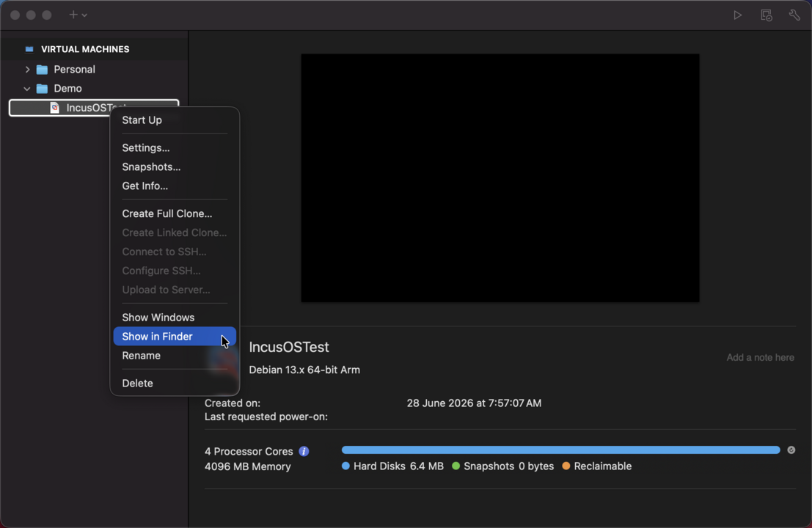Click the Personal folder icon
The width and height of the screenshot is (812, 528).
[x=42, y=70]
